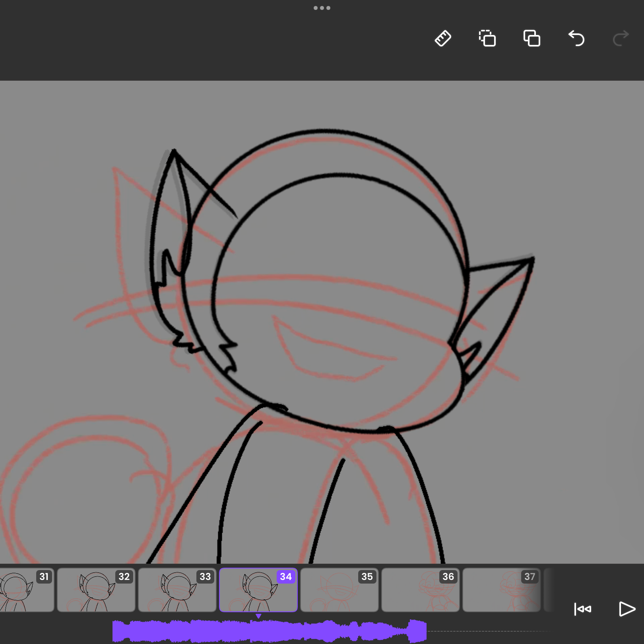Open the three-dot menu at top
644x644 pixels.
coord(322,8)
